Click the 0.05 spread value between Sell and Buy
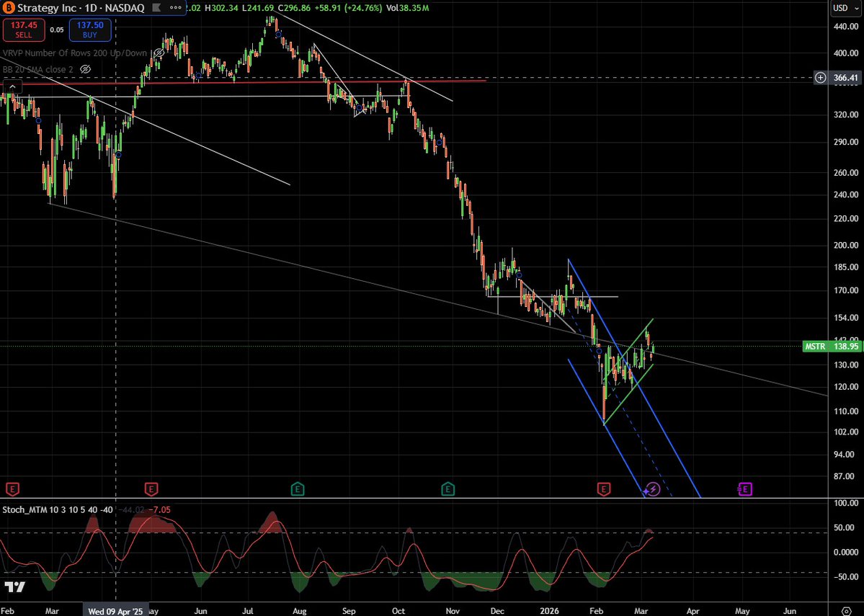Viewport: 864px width, 616px height. coord(56,30)
